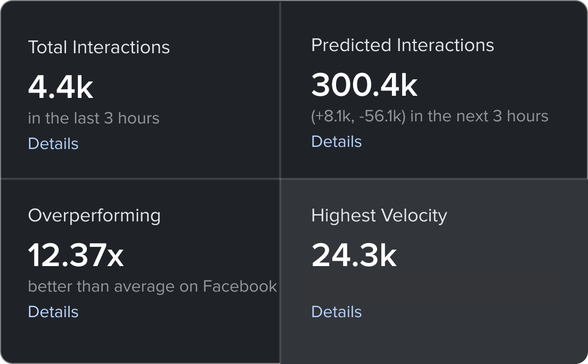Click the Total Interactions heading

point(99,47)
